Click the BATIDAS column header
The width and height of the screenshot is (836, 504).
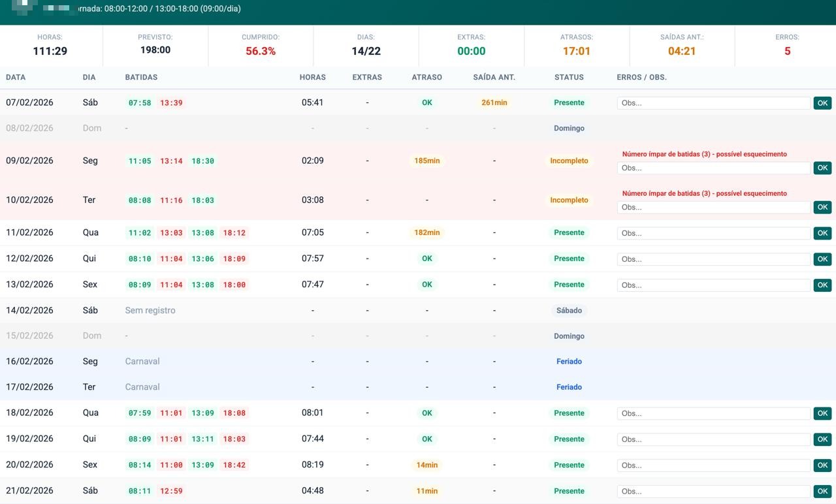coord(141,77)
